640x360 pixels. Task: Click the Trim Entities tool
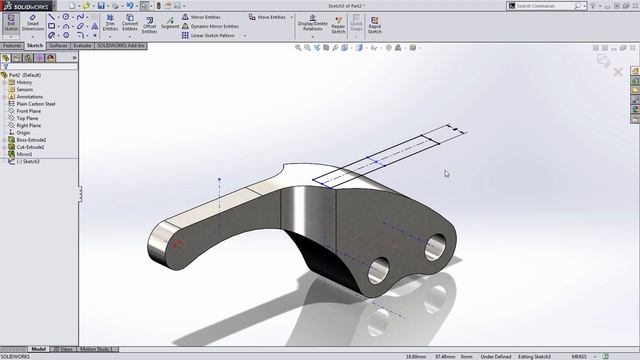(110, 23)
